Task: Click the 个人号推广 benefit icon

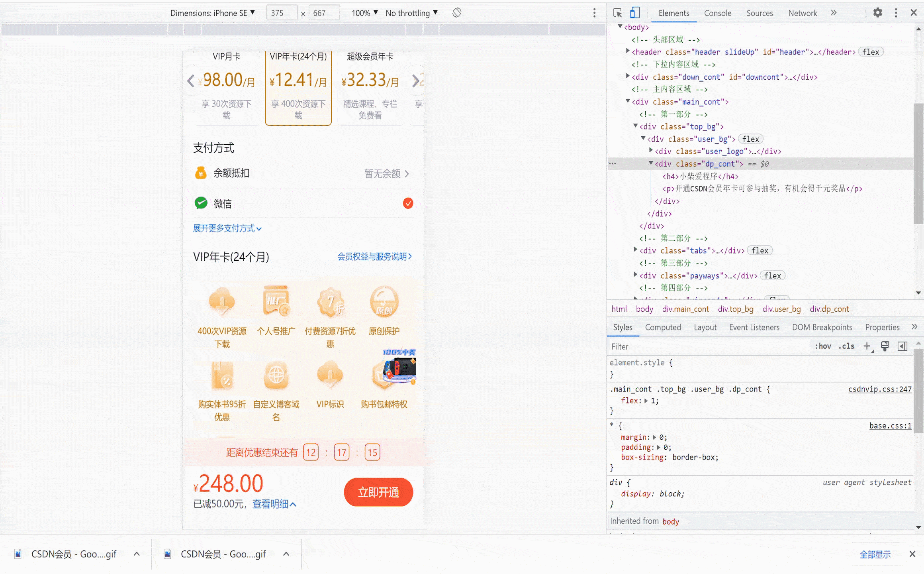Action: [x=276, y=301]
